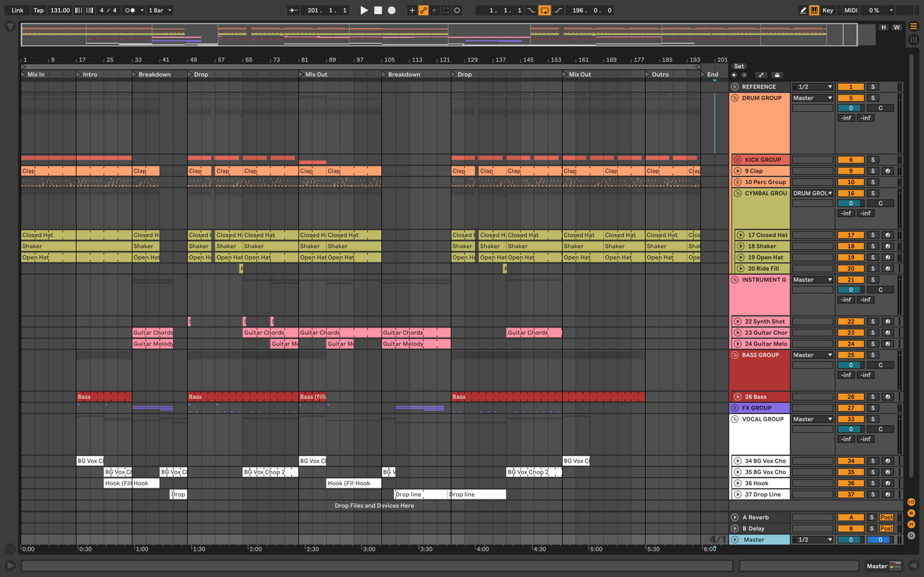924x577 pixels.
Task: Toggle the Draw Mode pencil icon
Action: click(x=803, y=10)
